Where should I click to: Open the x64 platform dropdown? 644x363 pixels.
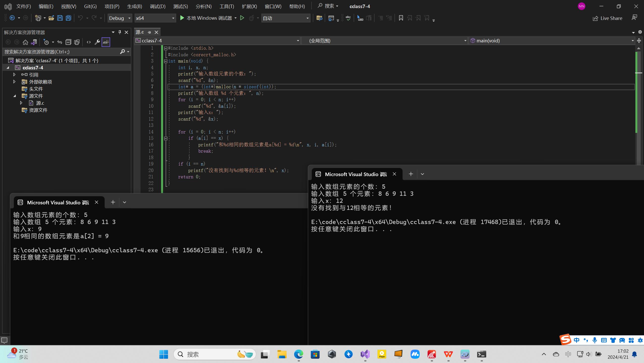click(x=155, y=18)
